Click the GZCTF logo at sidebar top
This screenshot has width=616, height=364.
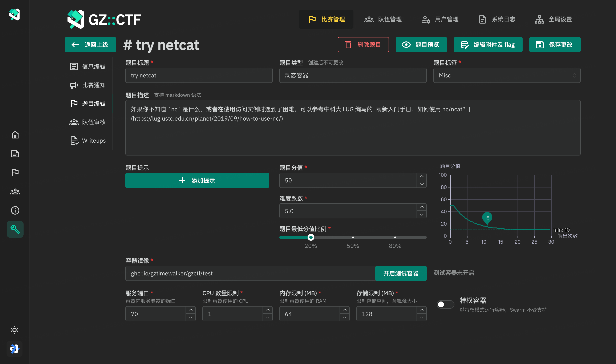click(15, 15)
